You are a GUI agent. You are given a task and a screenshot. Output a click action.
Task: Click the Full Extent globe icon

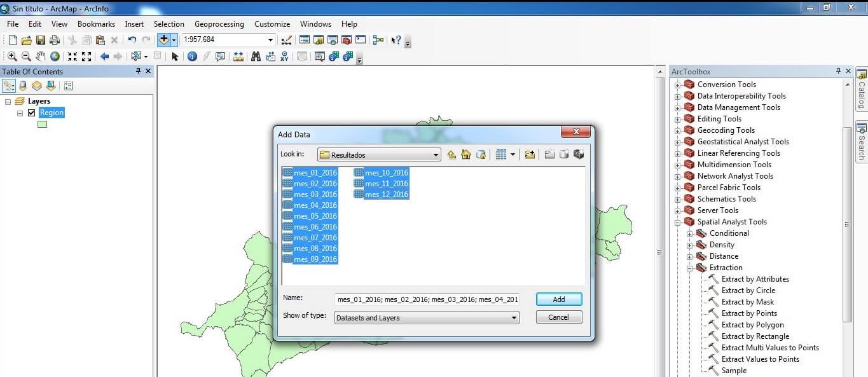click(x=55, y=57)
